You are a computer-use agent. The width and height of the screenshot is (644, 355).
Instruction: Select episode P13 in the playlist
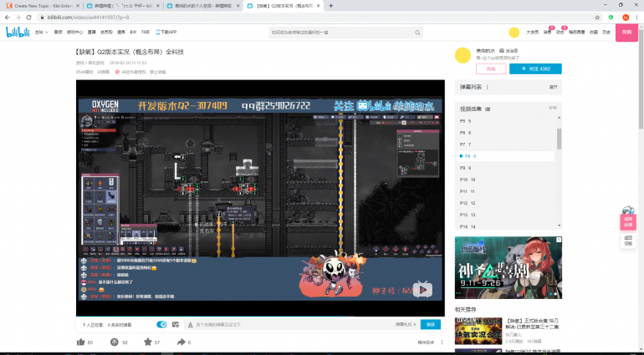coord(506,215)
